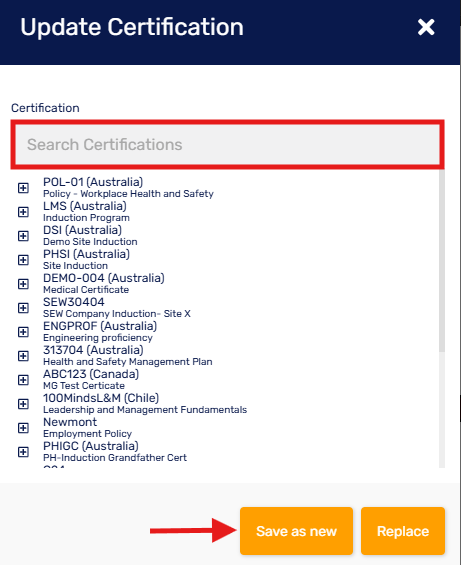Select the Employment Policy entry text

click(87, 433)
